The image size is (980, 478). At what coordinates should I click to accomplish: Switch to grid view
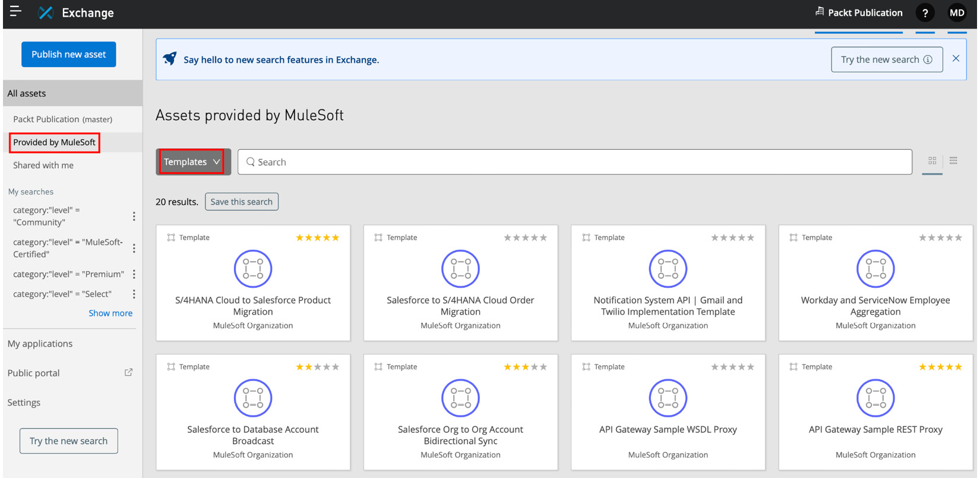[932, 161]
